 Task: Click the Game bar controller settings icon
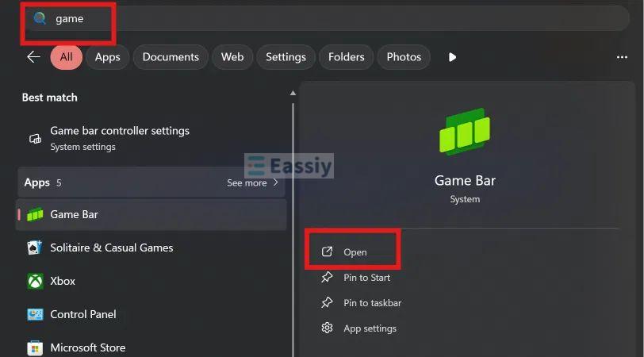pyautogui.click(x=35, y=139)
